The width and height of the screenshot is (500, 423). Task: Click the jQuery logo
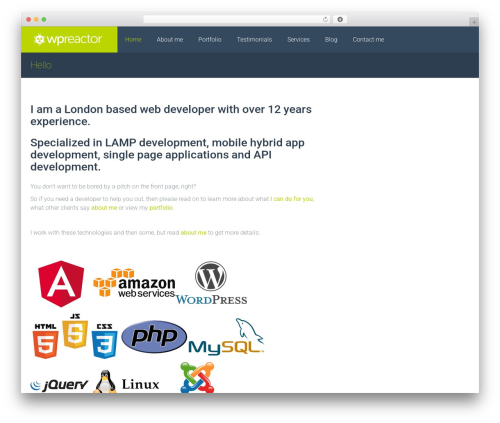click(x=59, y=385)
